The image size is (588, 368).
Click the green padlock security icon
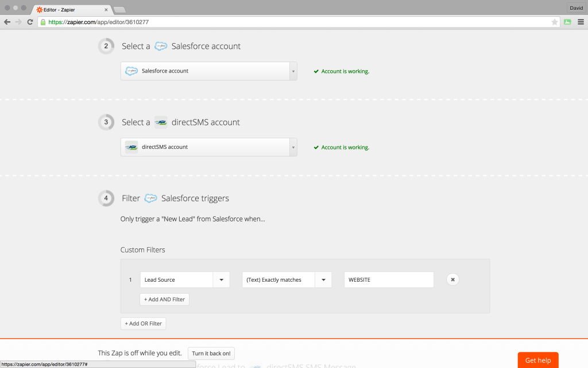pyautogui.click(x=43, y=22)
